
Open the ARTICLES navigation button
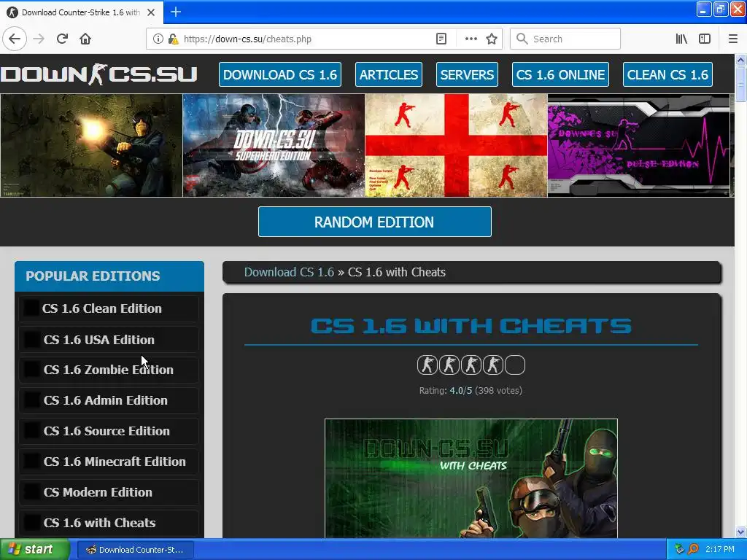click(x=389, y=74)
